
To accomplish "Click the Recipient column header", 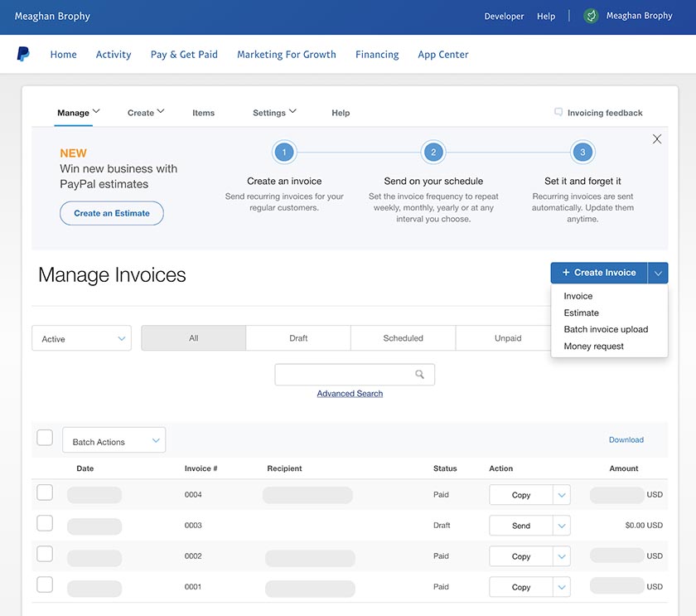I will (284, 468).
